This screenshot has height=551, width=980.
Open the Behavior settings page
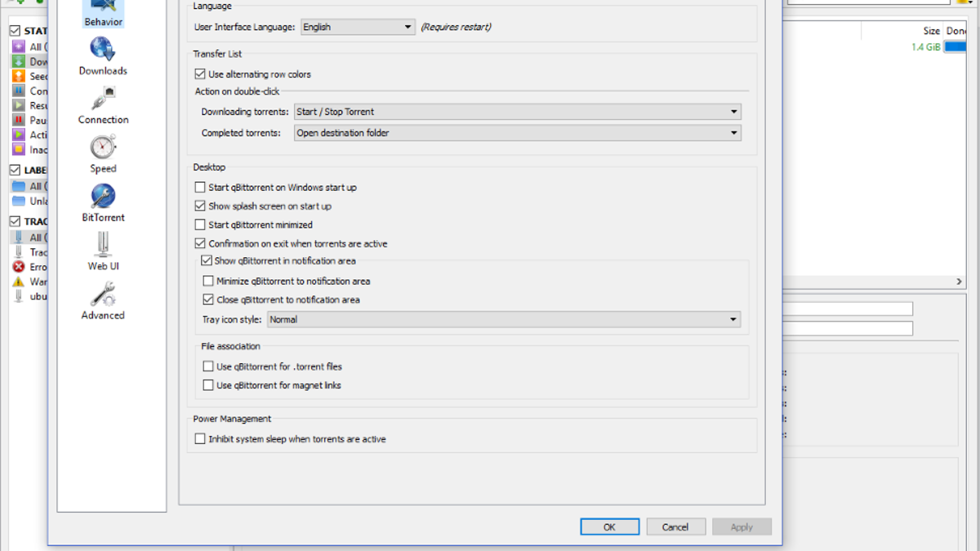pos(103,14)
